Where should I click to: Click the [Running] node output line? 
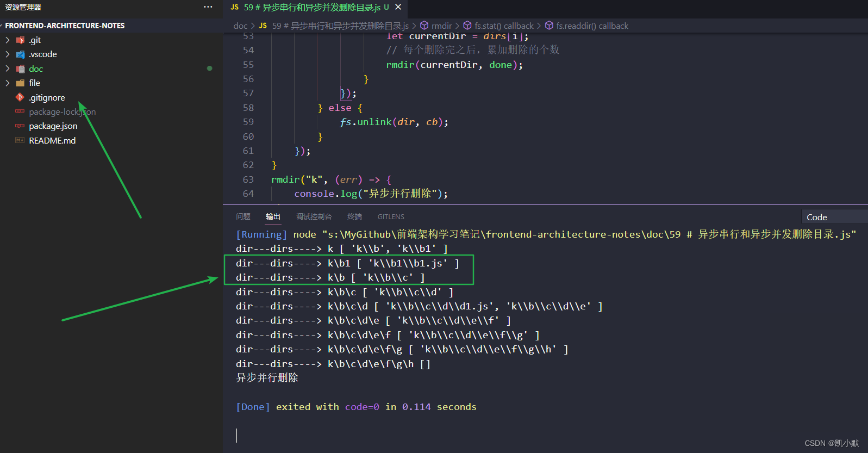point(546,234)
